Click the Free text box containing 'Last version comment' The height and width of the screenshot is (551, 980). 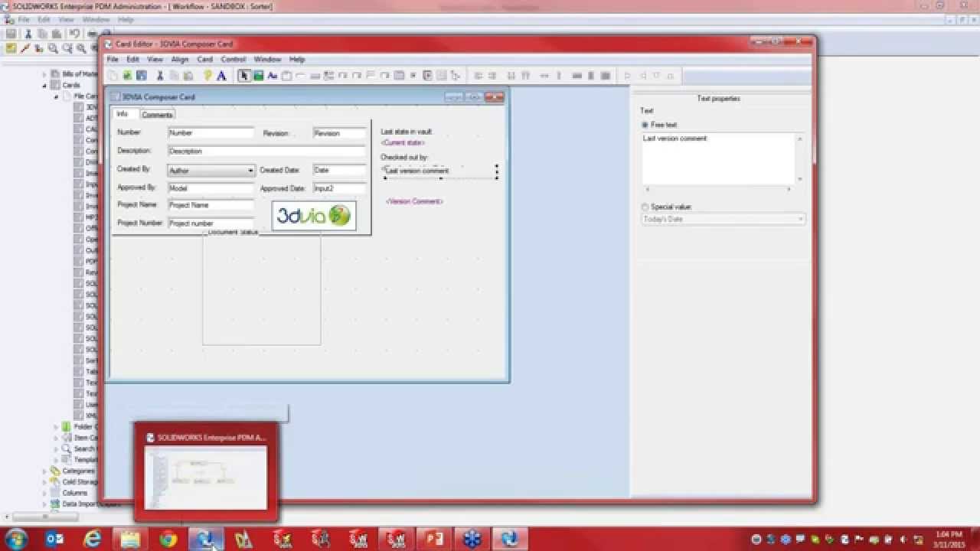718,158
